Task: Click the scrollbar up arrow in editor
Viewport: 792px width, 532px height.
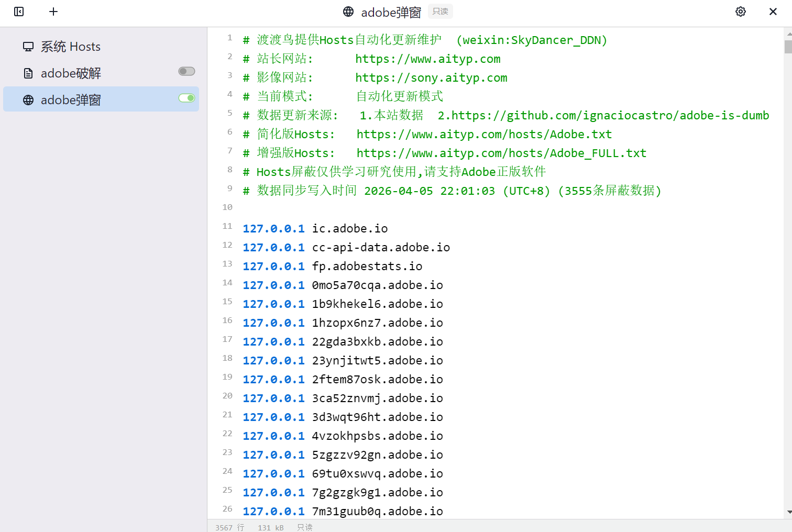Action: pyautogui.click(x=788, y=34)
